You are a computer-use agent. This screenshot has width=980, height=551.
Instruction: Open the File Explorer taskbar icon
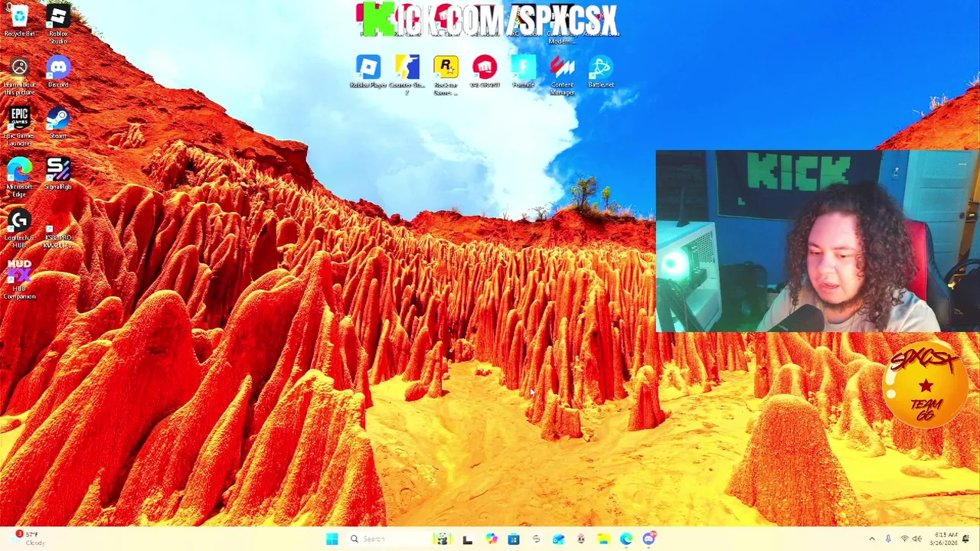[603, 540]
